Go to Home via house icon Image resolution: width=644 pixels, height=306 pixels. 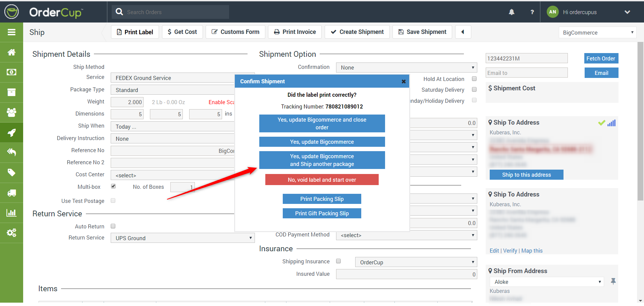click(11, 52)
